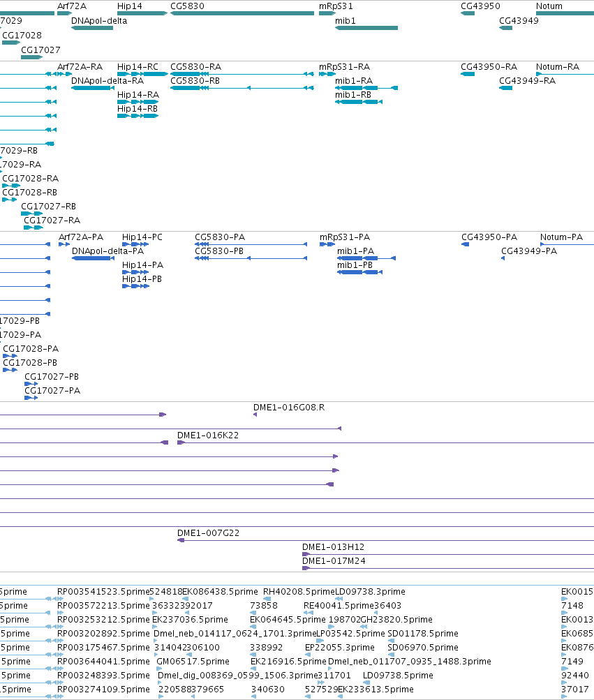The width and height of the screenshot is (594, 700).
Task: Select the Notum gene label
Action: (549, 6)
